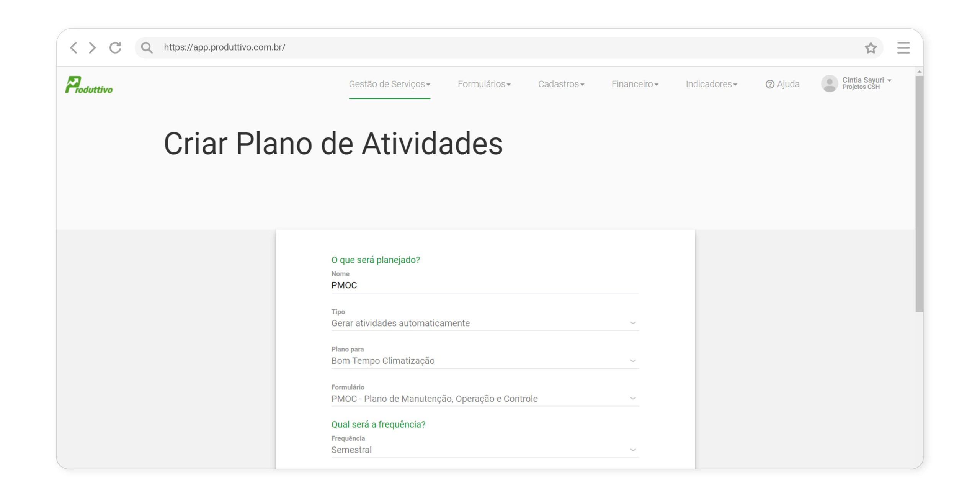980x497 pixels.
Task: Click the 'Qual será a frequência?' link
Action: (x=378, y=424)
